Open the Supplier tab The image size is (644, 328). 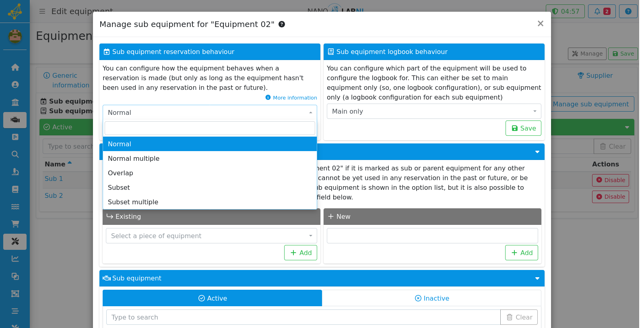(595, 75)
